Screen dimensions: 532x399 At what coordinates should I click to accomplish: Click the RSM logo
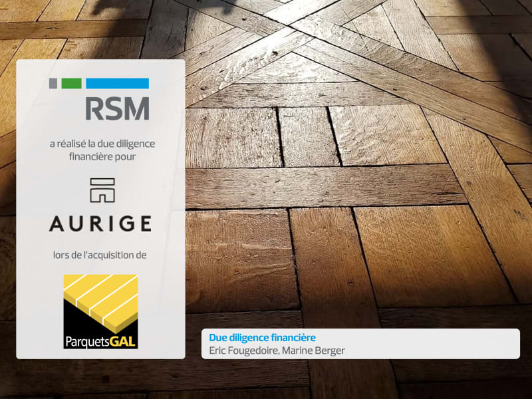[x=99, y=99]
